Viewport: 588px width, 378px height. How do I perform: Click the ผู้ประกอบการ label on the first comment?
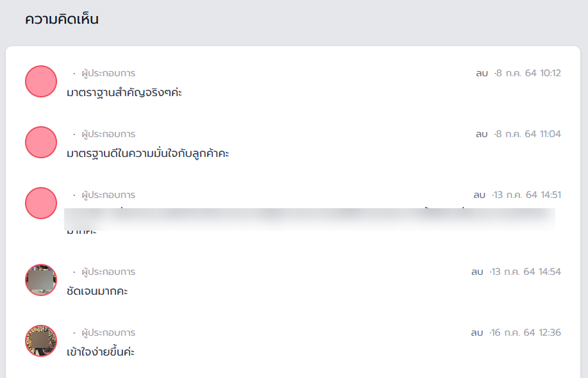pyautogui.click(x=108, y=73)
